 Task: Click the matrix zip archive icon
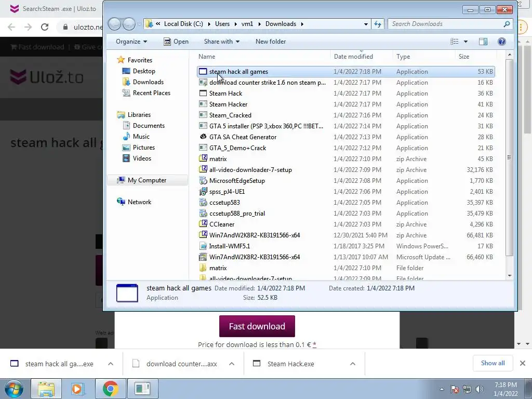point(203,159)
